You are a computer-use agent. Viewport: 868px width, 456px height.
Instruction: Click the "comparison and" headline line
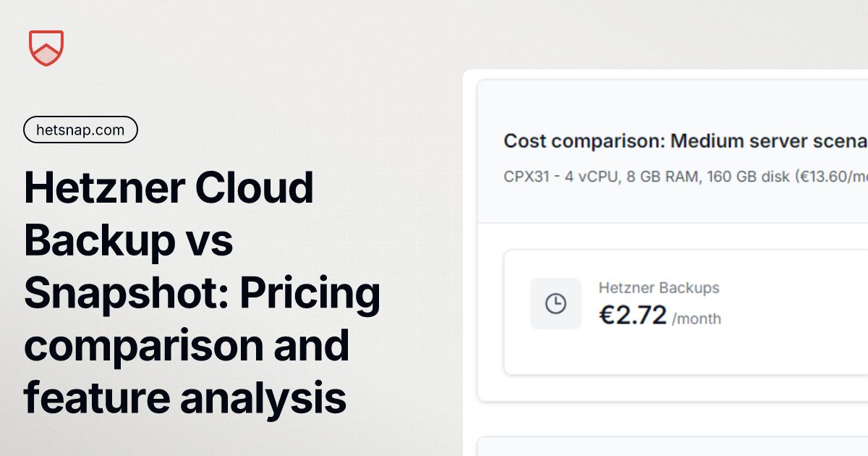(x=187, y=346)
